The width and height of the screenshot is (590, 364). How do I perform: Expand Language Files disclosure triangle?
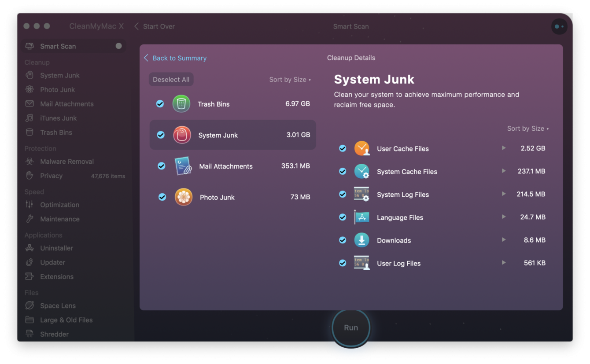pyautogui.click(x=504, y=217)
